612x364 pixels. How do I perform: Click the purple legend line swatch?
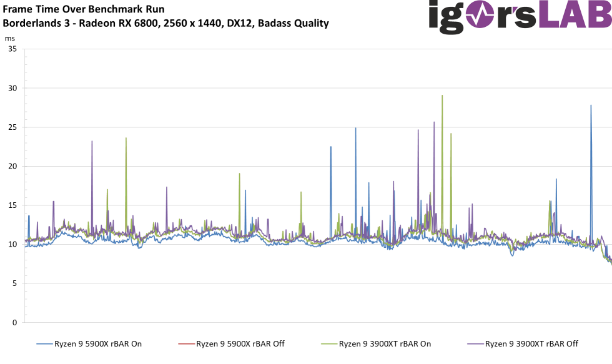coord(475,344)
